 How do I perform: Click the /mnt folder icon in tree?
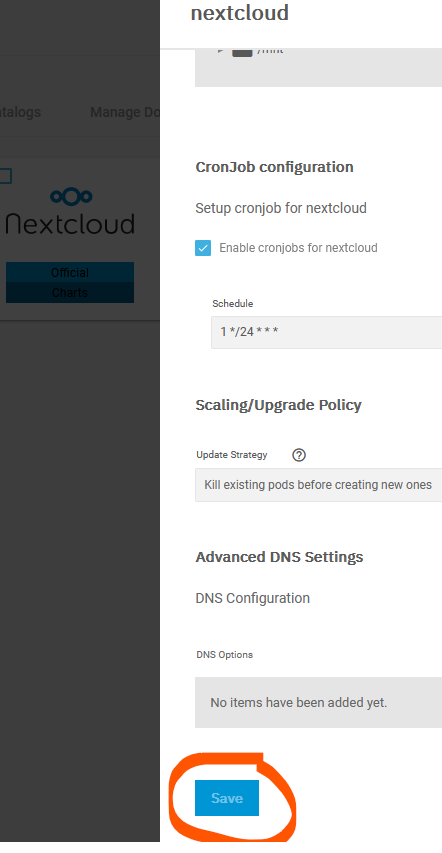click(x=242, y=51)
